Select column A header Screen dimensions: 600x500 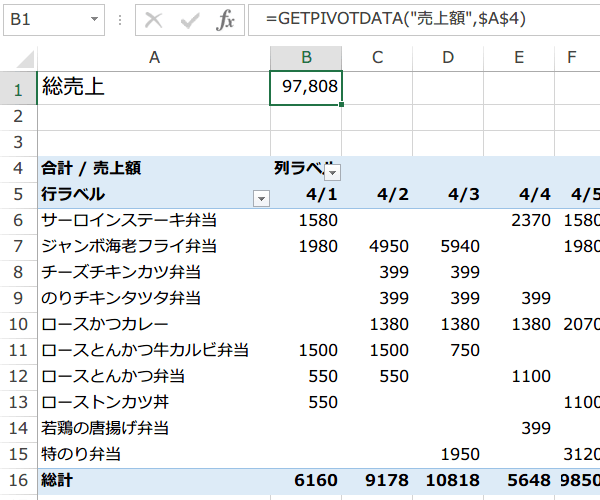[x=154, y=58]
